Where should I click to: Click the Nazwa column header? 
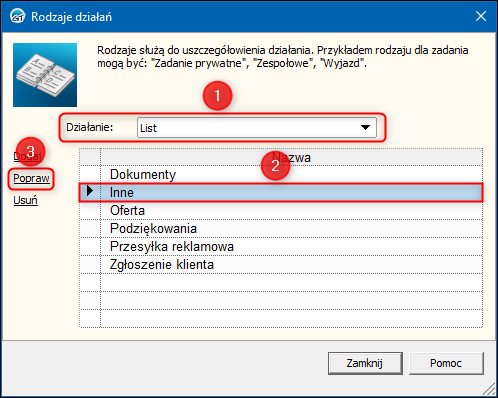tap(291, 157)
